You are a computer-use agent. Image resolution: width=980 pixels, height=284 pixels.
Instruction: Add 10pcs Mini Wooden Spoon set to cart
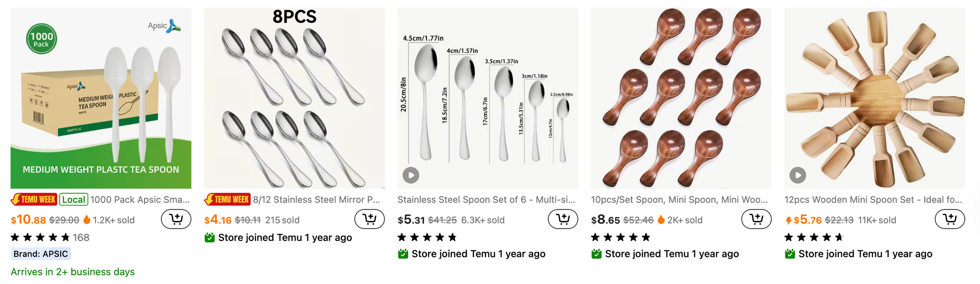[756, 219]
